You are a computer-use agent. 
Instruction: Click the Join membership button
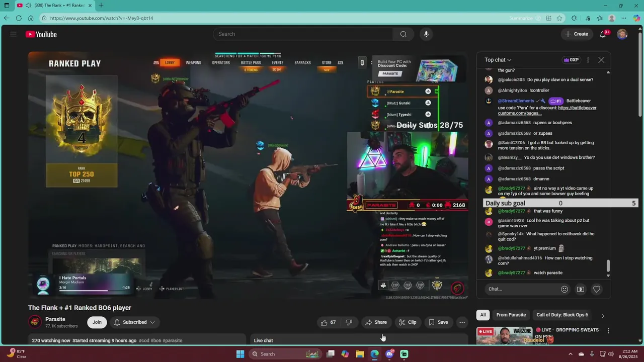click(x=97, y=322)
